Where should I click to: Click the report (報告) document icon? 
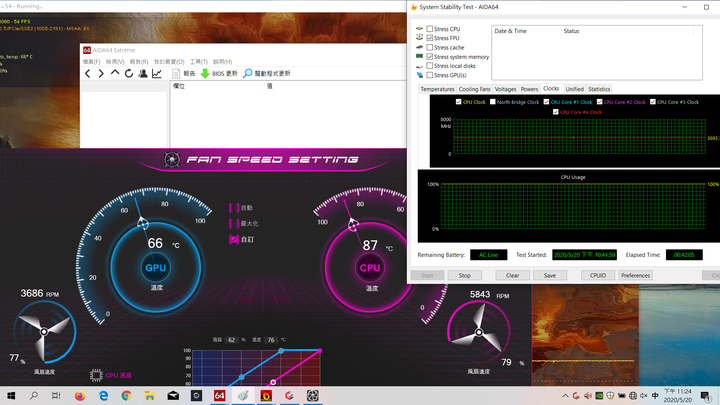coord(176,73)
